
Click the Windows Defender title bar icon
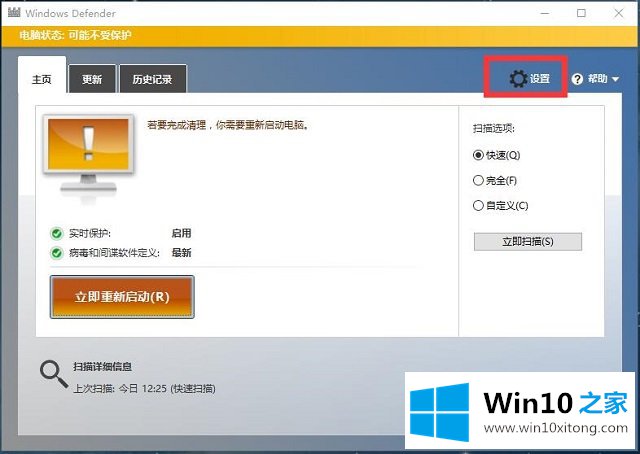click(x=14, y=13)
